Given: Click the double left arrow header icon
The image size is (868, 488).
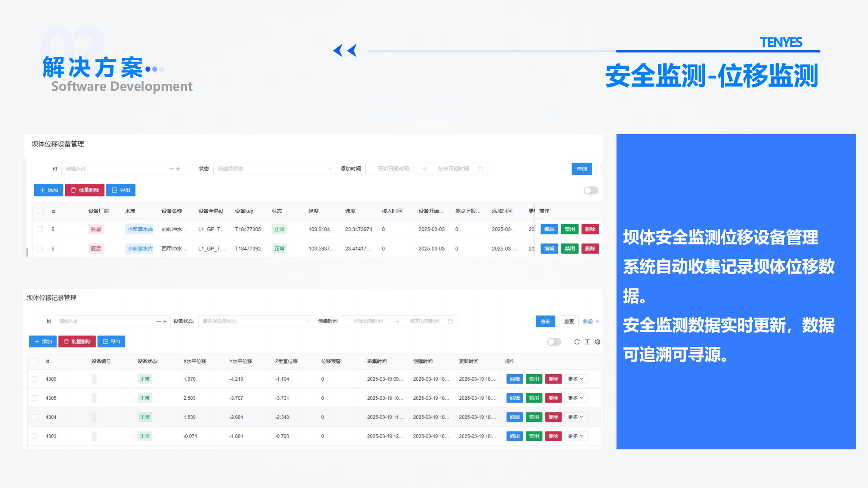Looking at the screenshot, I should 345,50.
